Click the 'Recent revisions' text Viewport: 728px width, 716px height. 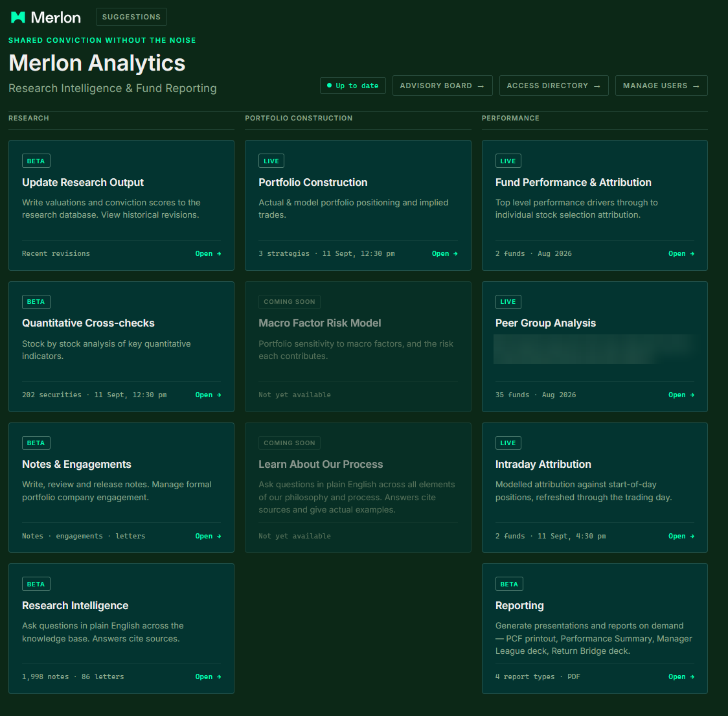[x=56, y=254]
